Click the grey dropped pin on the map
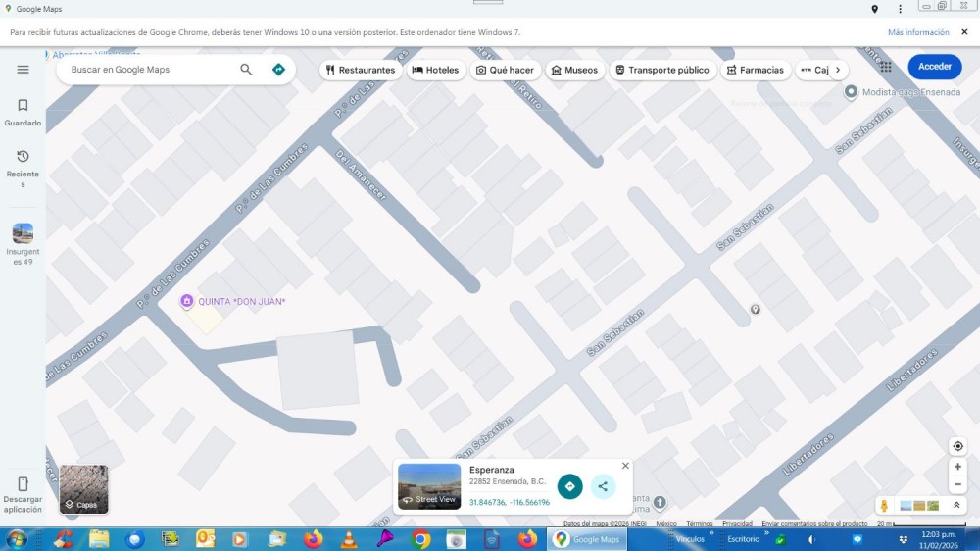This screenshot has width=980, height=551. pos(755,310)
